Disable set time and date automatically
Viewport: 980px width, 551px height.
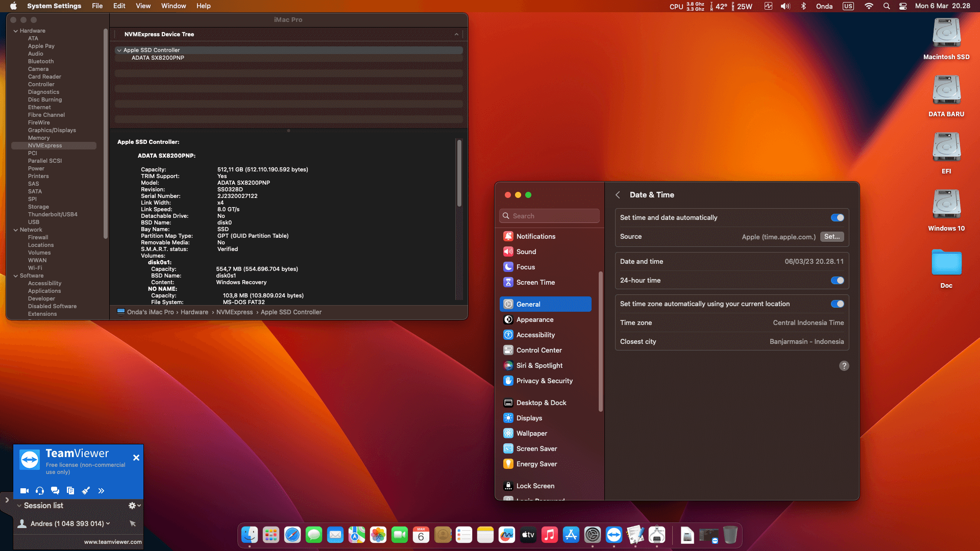click(x=837, y=218)
